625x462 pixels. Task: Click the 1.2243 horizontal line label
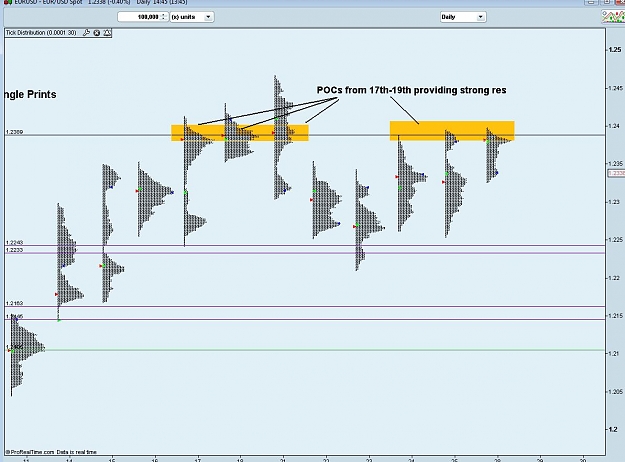(15, 242)
